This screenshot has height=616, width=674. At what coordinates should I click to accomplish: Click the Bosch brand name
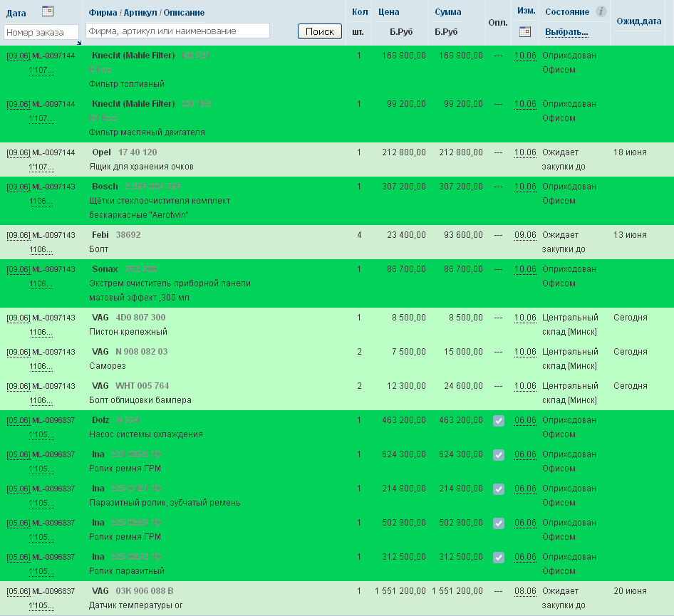(105, 187)
